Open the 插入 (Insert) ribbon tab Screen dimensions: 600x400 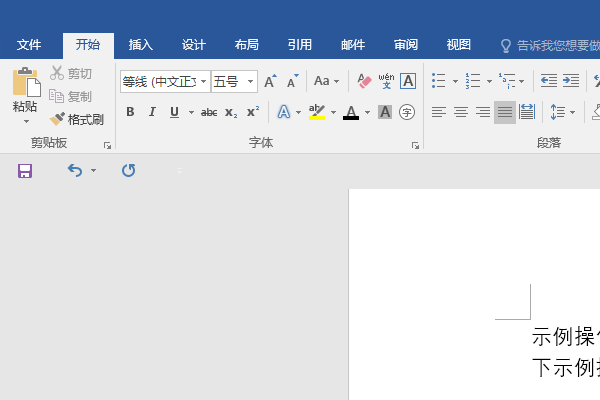[141, 45]
